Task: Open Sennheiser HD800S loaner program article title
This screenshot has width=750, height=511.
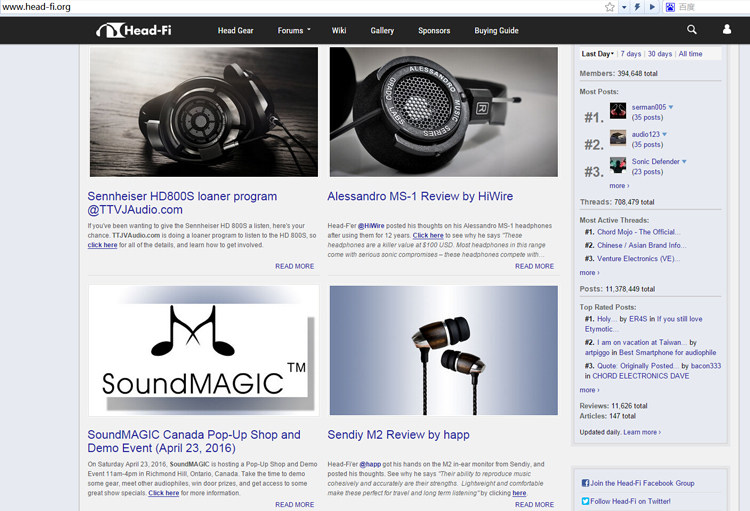Action: [182, 203]
